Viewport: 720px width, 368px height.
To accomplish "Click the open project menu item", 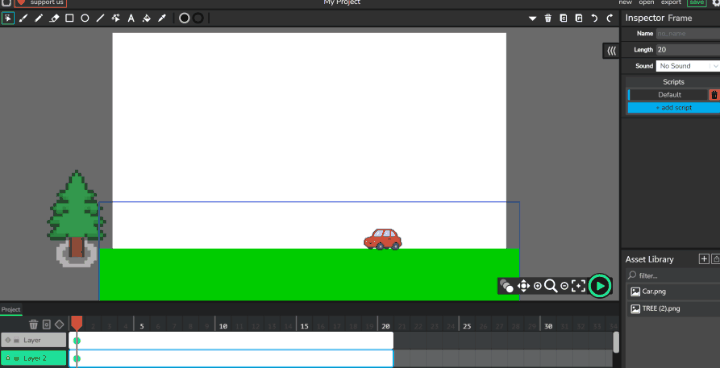I will [646, 2].
